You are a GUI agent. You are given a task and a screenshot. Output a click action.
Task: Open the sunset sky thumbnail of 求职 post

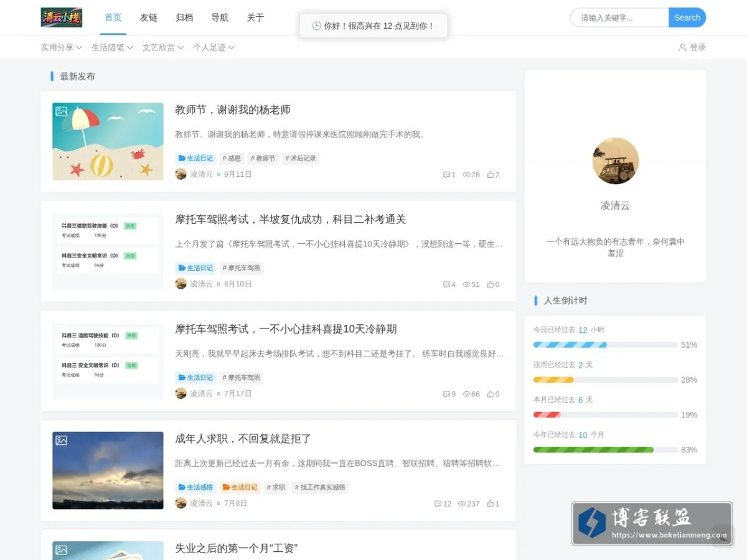[x=108, y=470]
